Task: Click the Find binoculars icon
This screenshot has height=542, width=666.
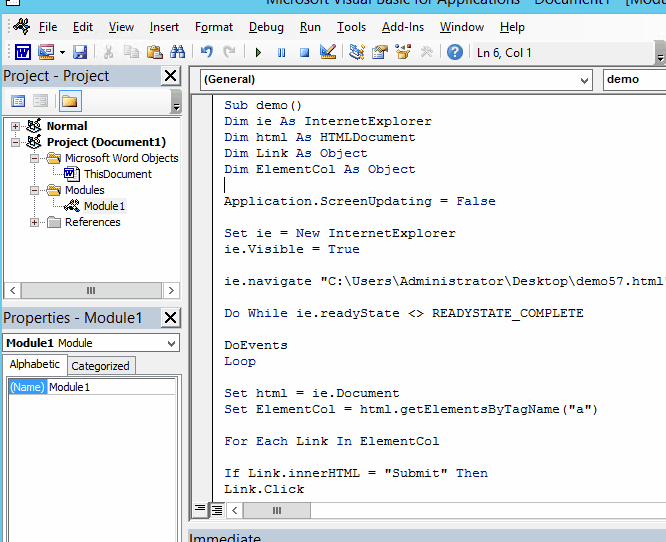Action: (178, 52)
